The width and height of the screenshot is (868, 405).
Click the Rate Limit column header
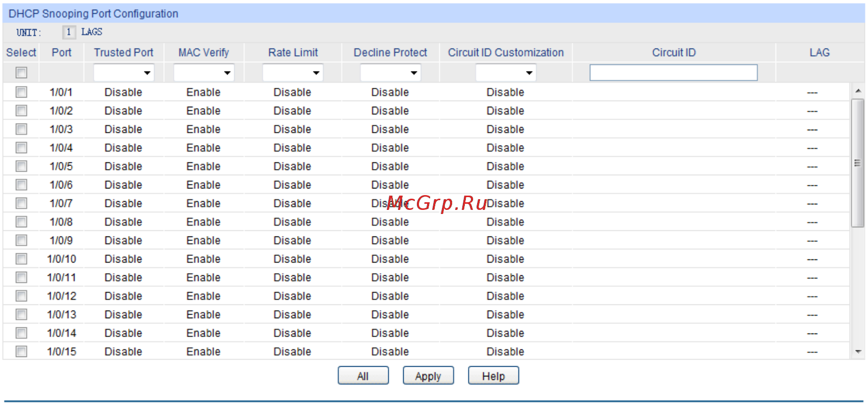tap(293, 53)
